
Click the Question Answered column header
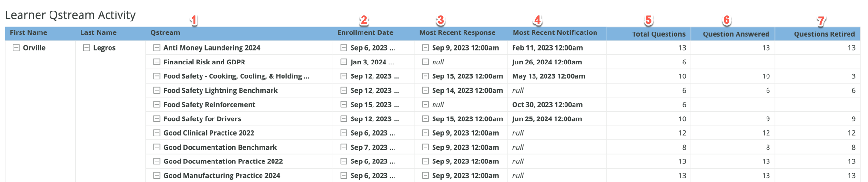tap(736, 34)
